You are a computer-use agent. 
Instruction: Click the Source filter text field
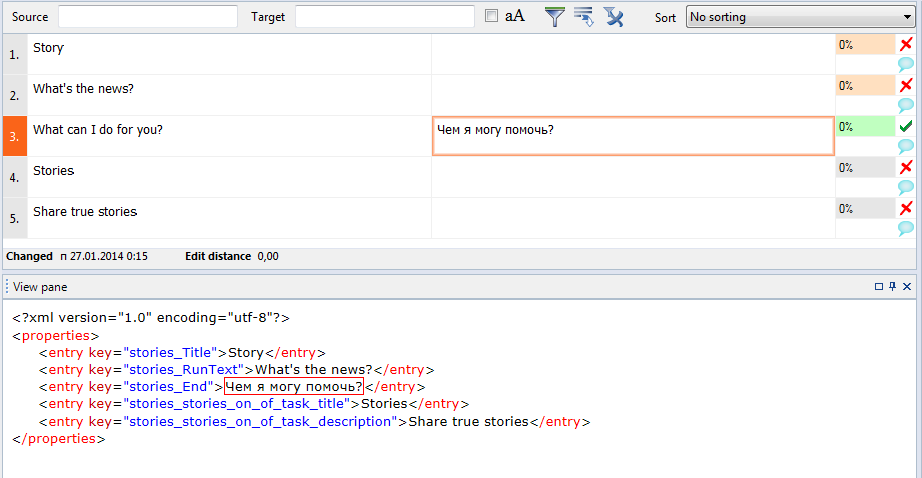tap(148, 17)
